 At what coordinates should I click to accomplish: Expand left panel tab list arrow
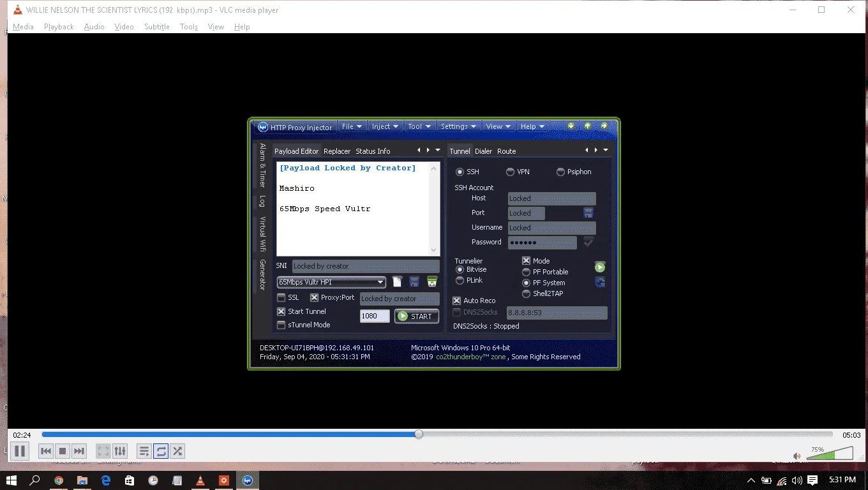(438, 150)
